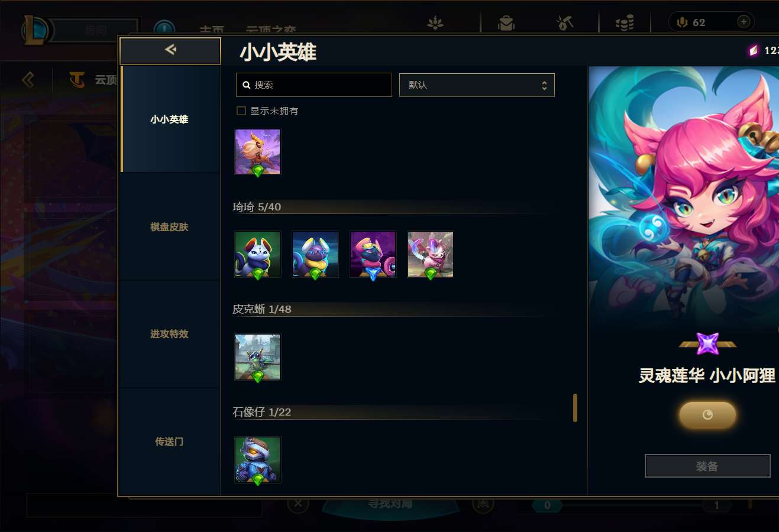Click the golden star-up button below name

point(707,415)
